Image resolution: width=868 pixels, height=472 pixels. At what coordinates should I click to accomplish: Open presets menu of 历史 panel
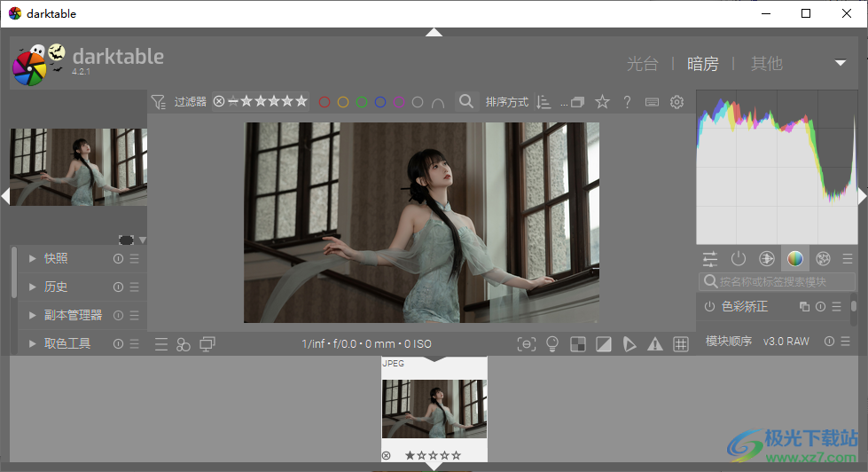coord(134,287)
